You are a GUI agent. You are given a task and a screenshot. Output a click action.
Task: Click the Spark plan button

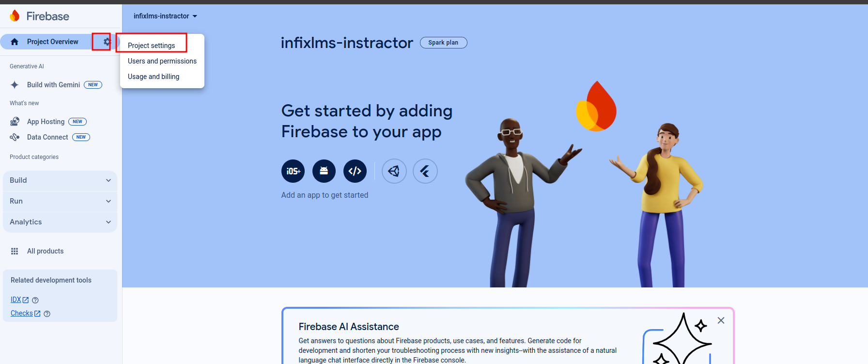tap(443, 43)
